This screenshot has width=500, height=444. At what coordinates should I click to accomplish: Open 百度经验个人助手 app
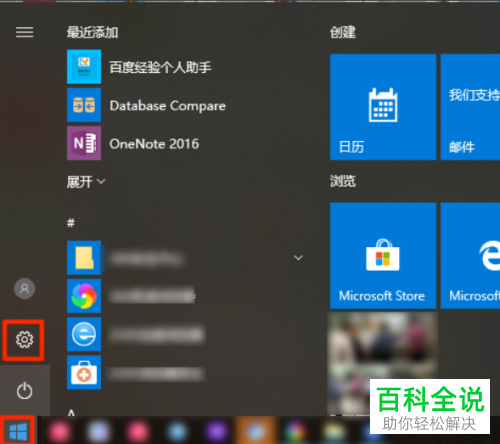139,67
